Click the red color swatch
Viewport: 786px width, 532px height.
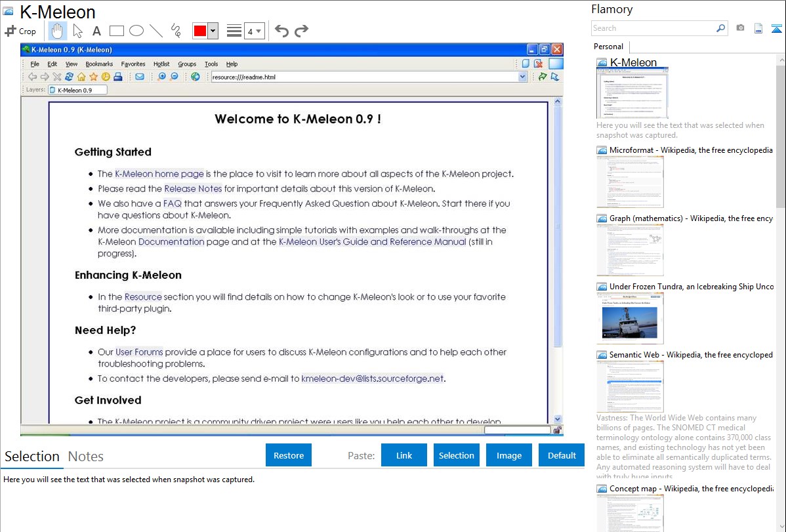pyautogui.click(x=199, y=31)
